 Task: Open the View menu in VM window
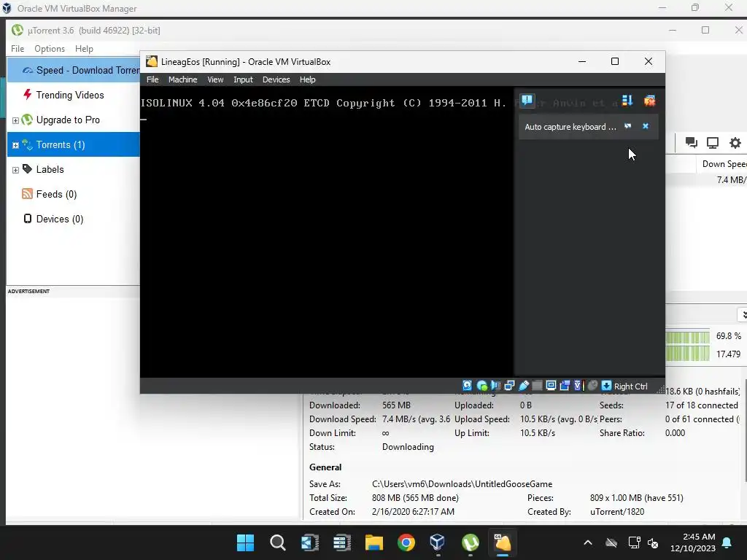tap(215, 79)
